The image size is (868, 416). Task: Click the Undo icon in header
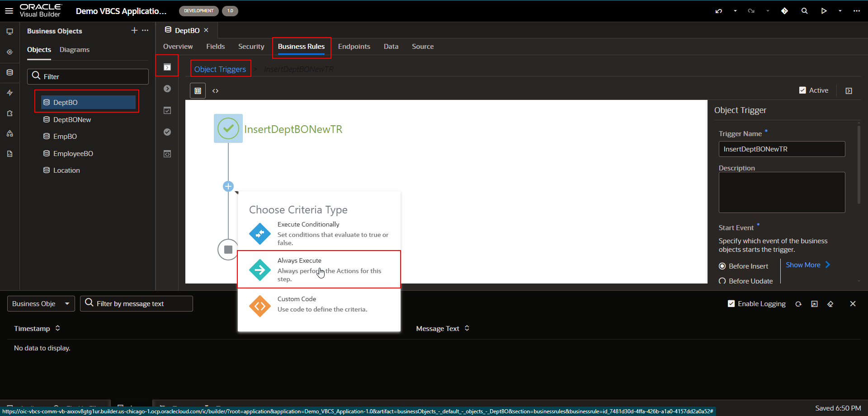click(719, 11)
